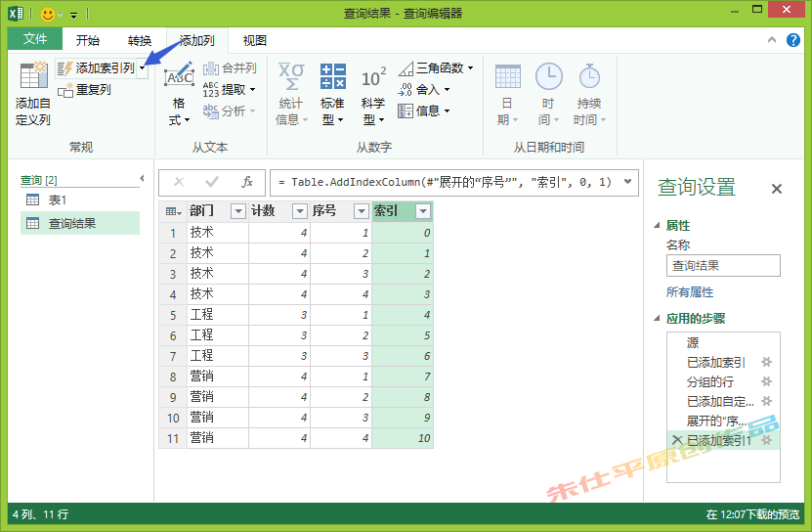812x532 pixels.
Task: Click the Duplicate Column (重复列) button
Action: click(x=84, y=90)
